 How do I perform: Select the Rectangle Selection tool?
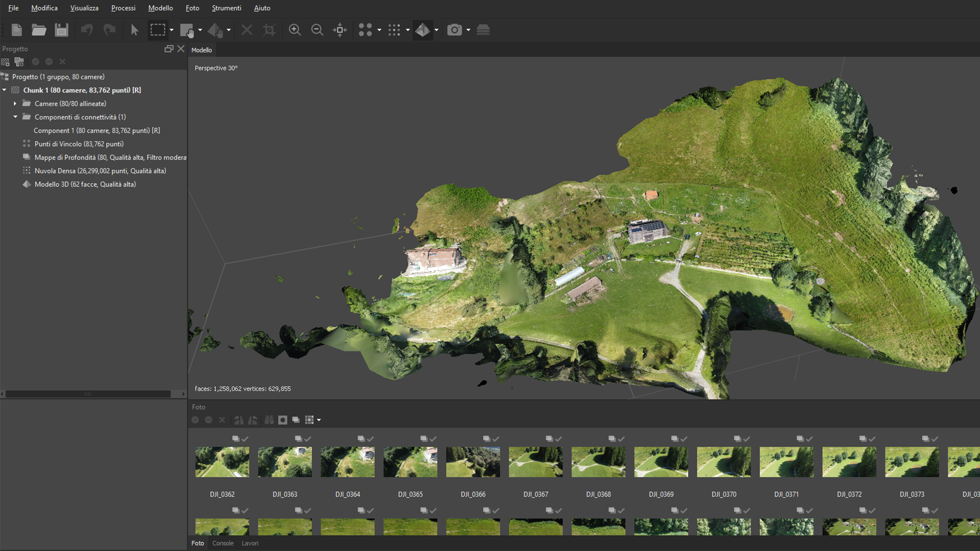(159, 30)
